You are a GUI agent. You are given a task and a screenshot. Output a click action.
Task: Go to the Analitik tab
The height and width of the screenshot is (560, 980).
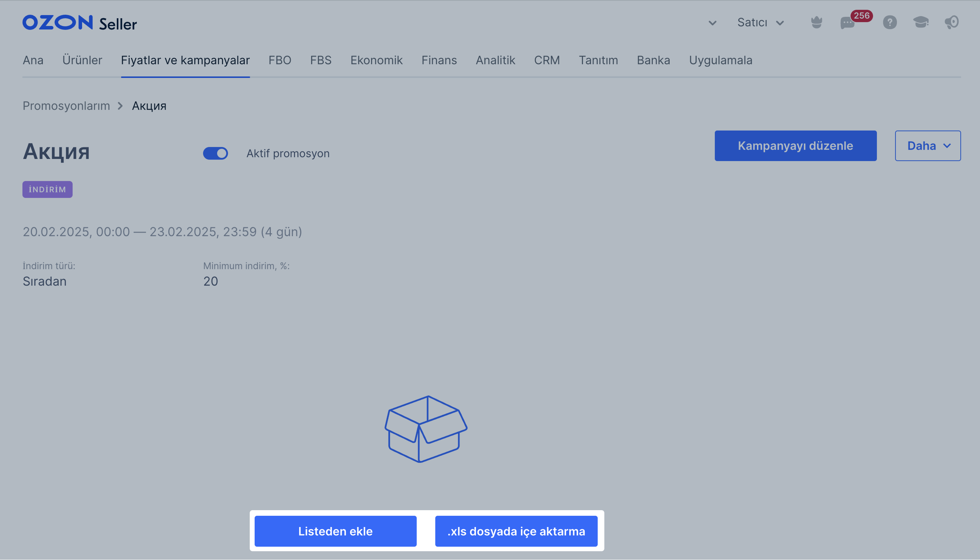(495, 60)
